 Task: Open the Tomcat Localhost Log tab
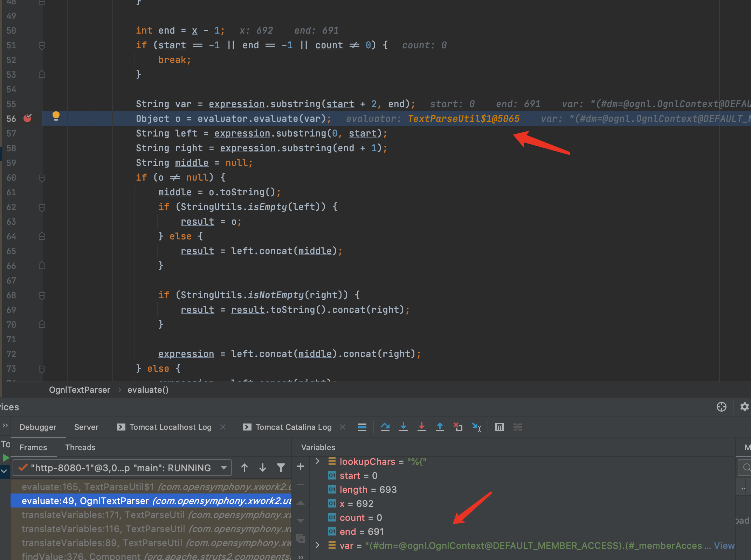(165, 427)
